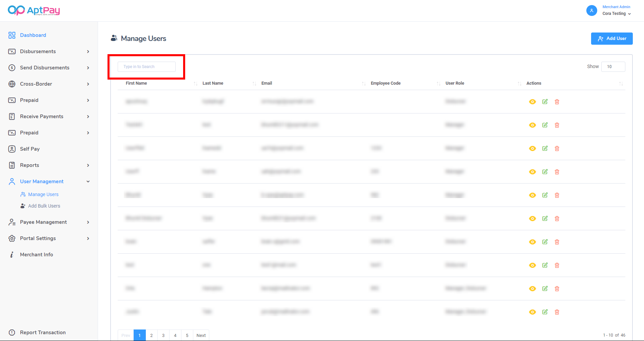The image size is (644, 341).
Task: Click the Report Transaction alert icon
Action: [x=12, y=333]
